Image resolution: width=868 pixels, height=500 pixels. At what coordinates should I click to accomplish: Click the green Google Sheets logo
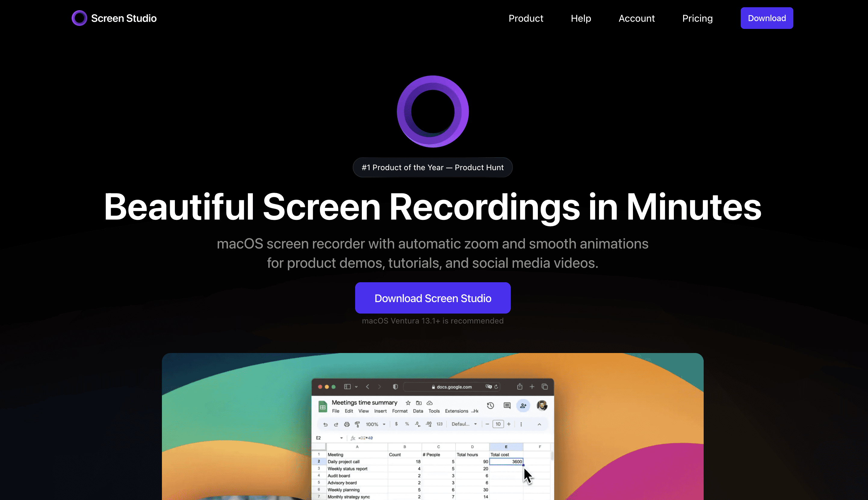pyautogui.click(x=323, y=407)
